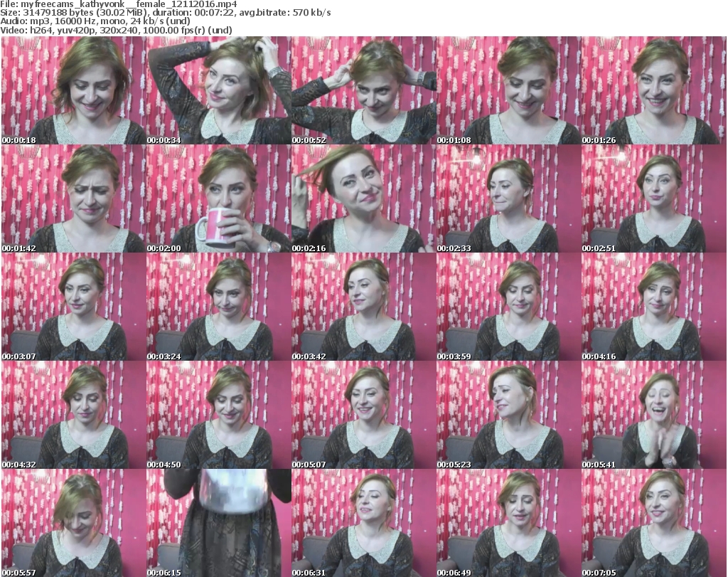
Task: Select the mug-drinking frame at 00:02:00
Action: click(218, 198)
